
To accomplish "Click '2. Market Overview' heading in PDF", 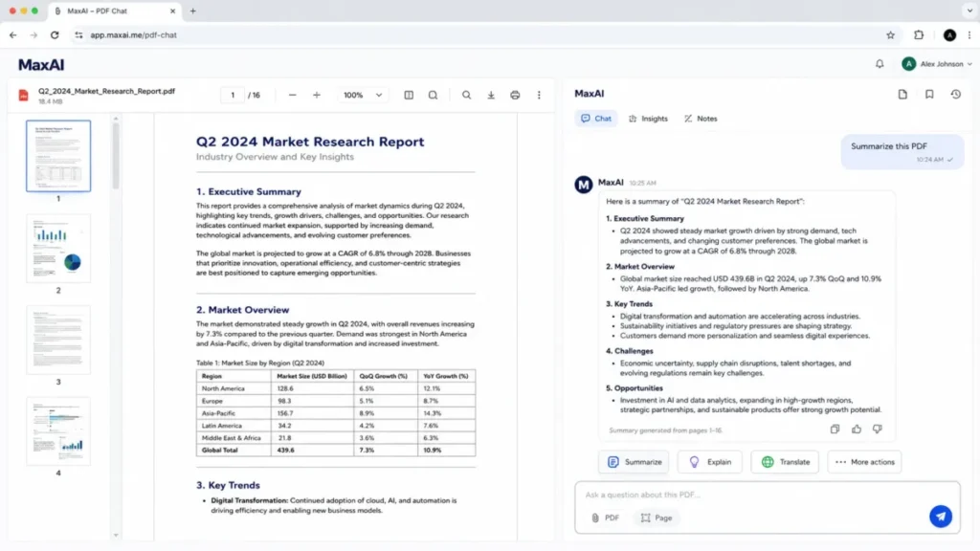I will pos(242,310).
